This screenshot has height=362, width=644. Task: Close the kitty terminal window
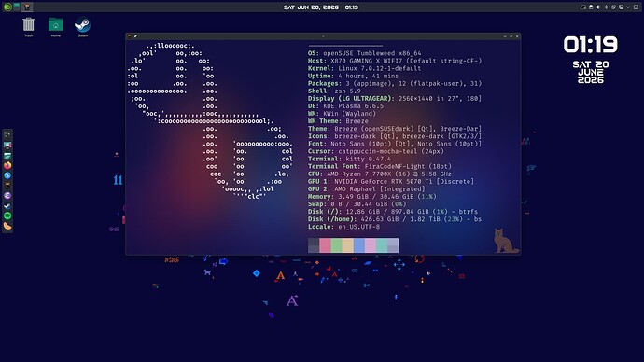pyautogui.click(x=517, y=36)
